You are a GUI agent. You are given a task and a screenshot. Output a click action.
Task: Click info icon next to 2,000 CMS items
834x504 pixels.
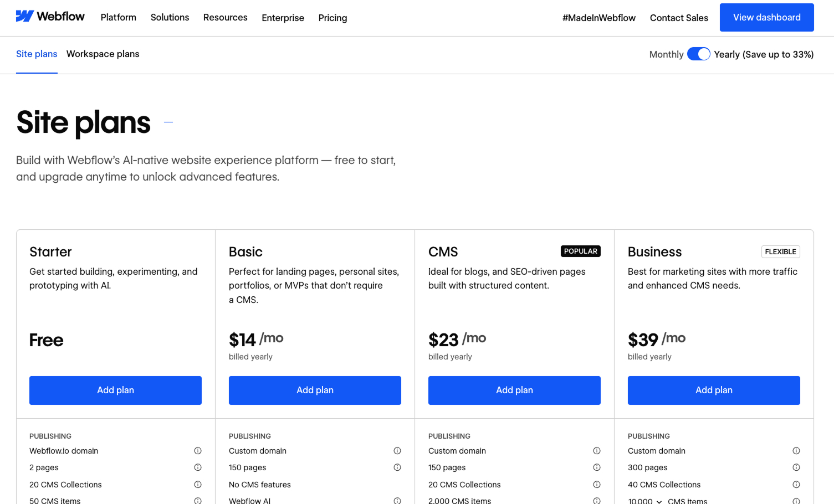coord(597,500)
